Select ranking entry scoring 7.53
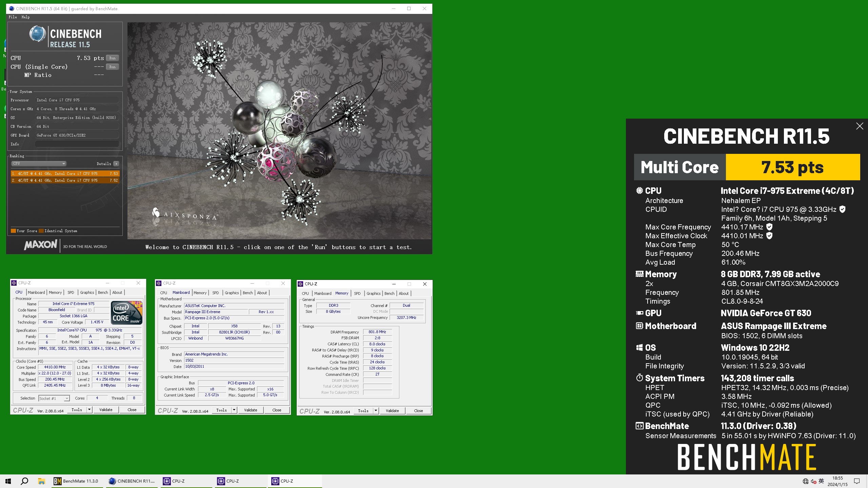 point(65,174)
